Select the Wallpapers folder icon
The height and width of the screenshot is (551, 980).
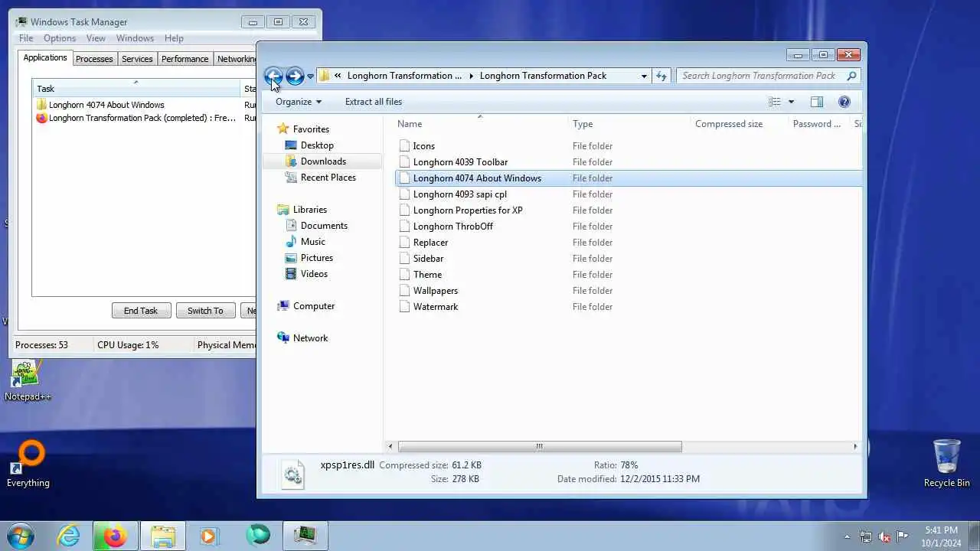pyautogui.click(x=405, y=291)
